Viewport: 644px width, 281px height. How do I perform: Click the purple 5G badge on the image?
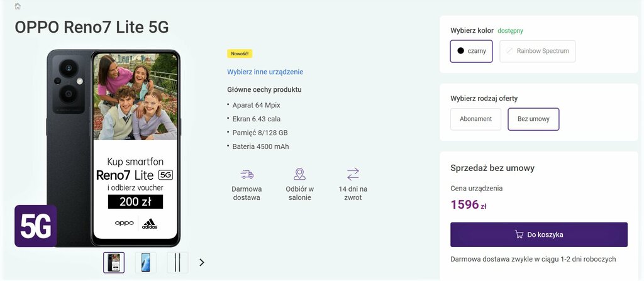[x=36, y=226]
